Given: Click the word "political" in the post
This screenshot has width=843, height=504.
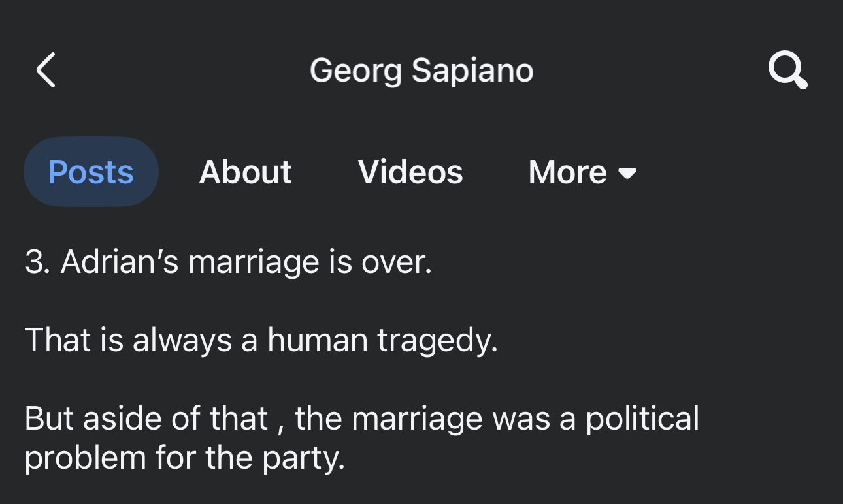Looking at the screenshot, I should pyautogui.click(x=642, y=418).
